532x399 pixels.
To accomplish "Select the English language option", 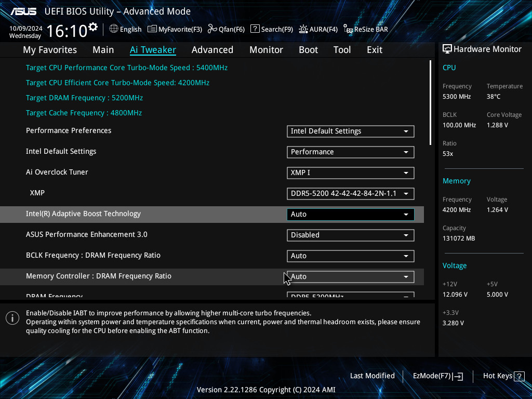I will (130, 29).
